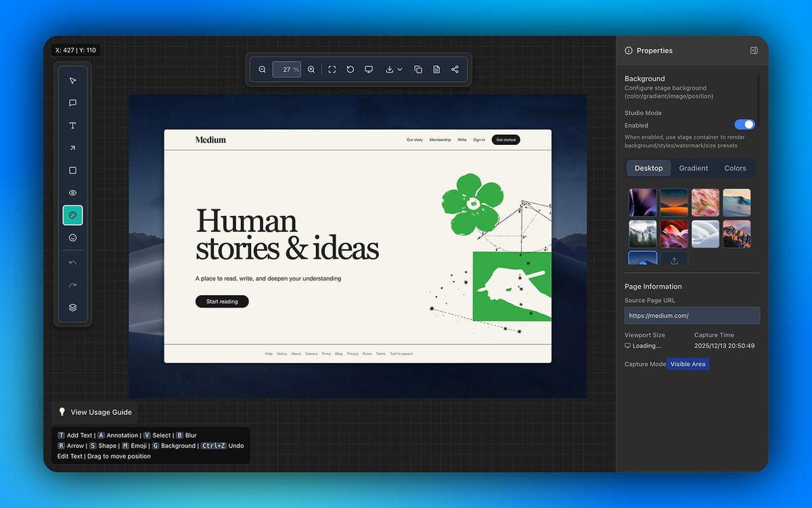Select the rectangle Shape tool

[x=72, y=171]
